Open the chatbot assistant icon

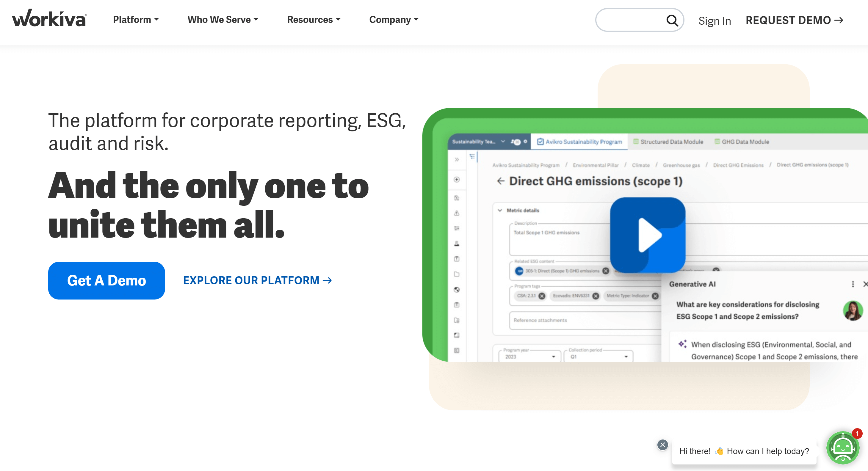tap(843, 448)
